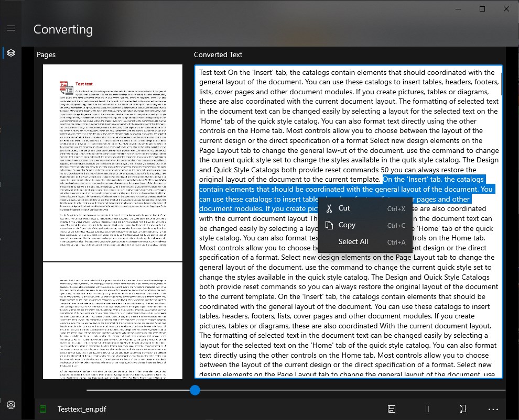This screenshot has height=420, width=519.
Task: Open more options ellipsis in bottom bar
Action: click(493, 410)
